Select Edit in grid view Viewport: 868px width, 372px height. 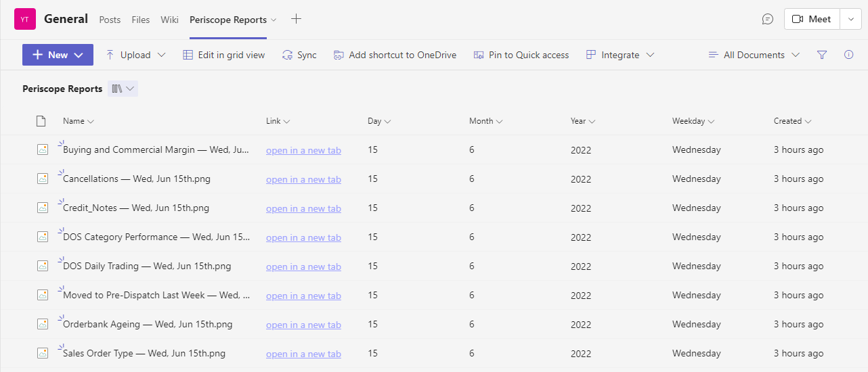point(224,55)
